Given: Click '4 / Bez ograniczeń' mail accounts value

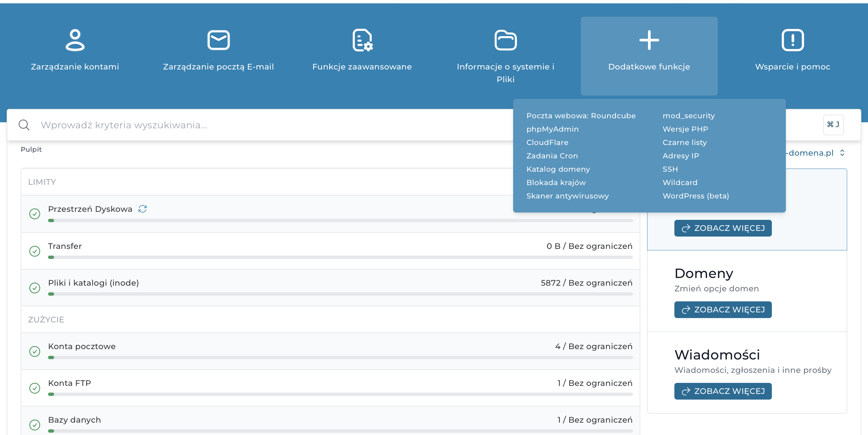Looking at the screenshot, I should coord(593,346).
